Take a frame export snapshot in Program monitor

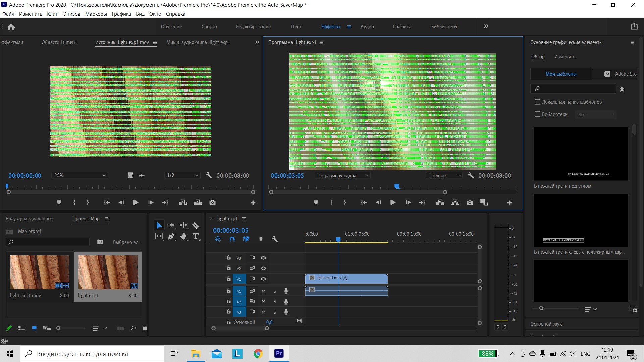[470, 202]
